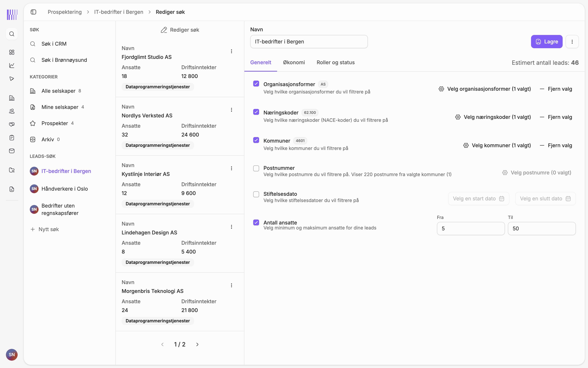Switch to Roller og status tab
Image resolution: width=588 pixels, height=368 pixels.
pos(336,62)
